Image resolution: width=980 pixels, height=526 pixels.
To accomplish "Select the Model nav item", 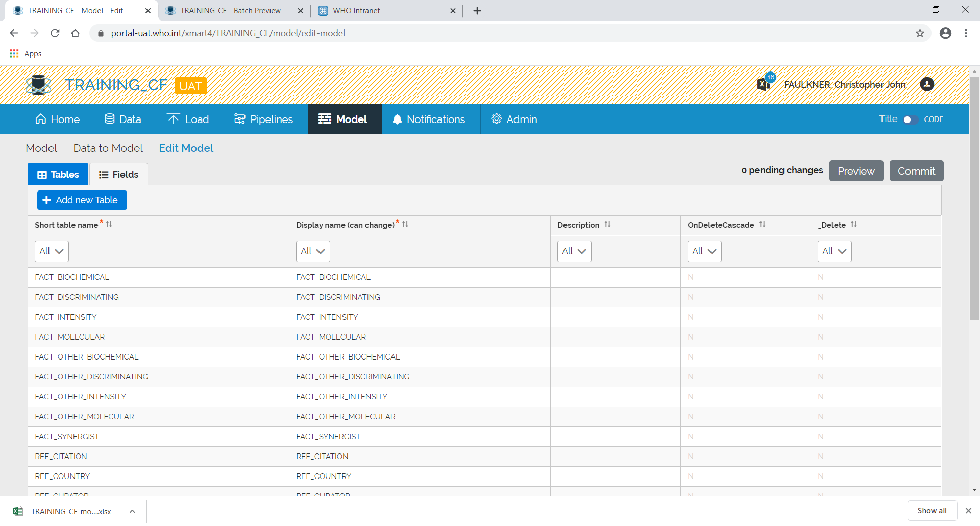I will coord(345,119).
